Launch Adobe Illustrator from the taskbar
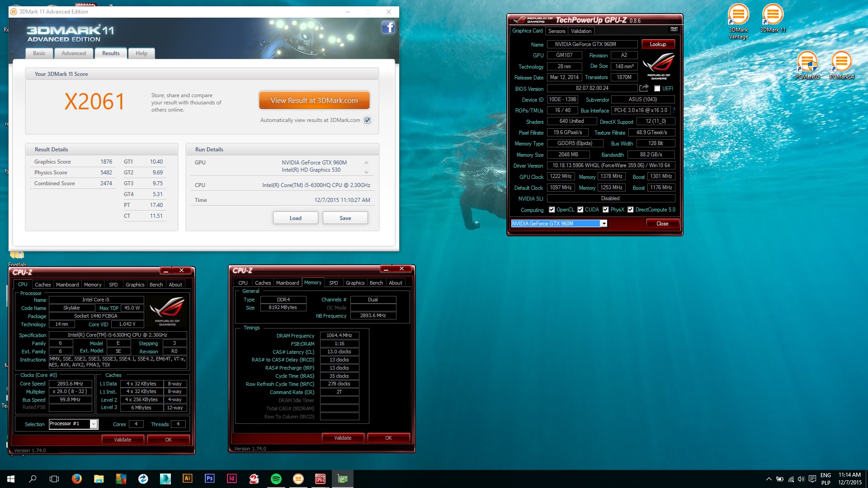 click(x=187, y=479)
